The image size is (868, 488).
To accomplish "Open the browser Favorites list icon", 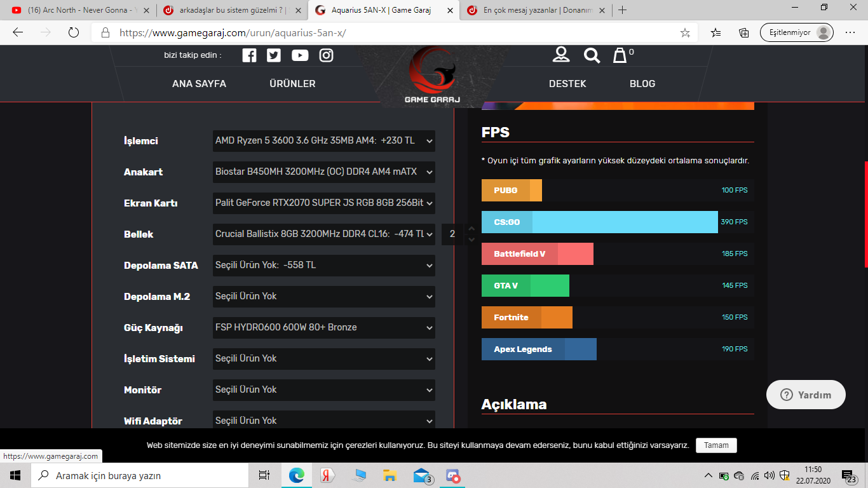I will click(x=716, y=32).
